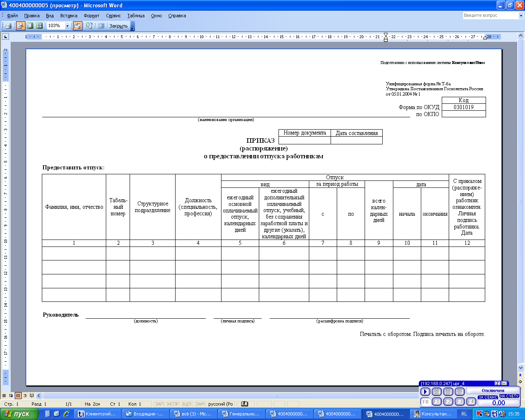This screenshot has height=420, width=525.
Task: Click the Internet Explorer quick launch icon
Action: [x=66, y=414]
